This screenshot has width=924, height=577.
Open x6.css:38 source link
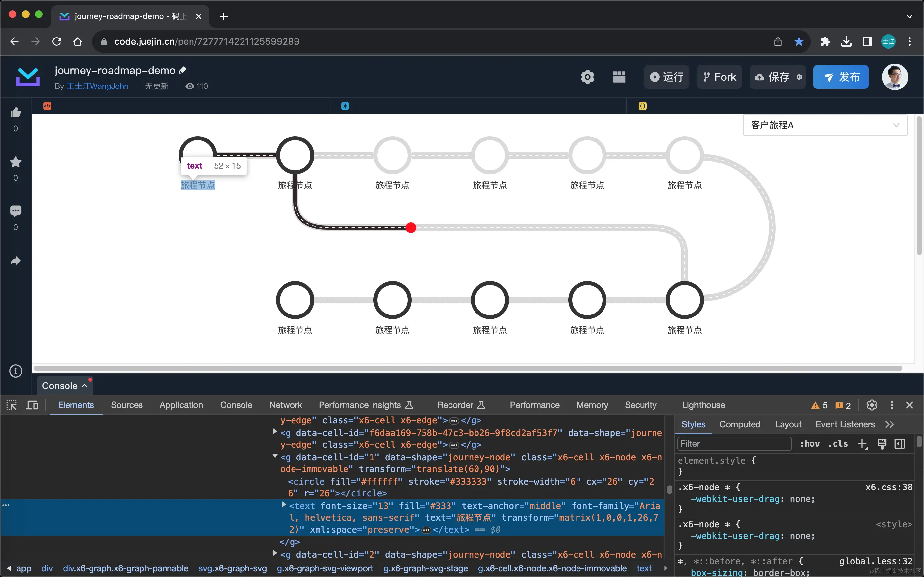(x=888, y=487)
